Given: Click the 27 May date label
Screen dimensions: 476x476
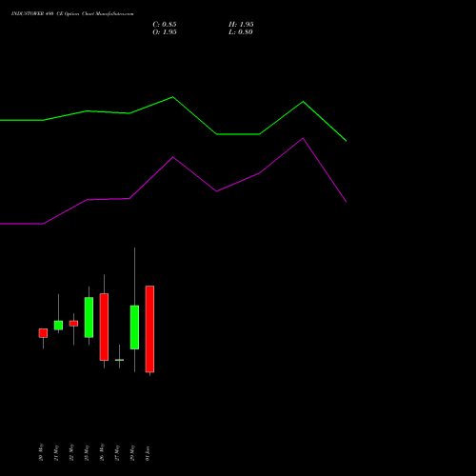Looking at the screenshot, I should pyautogui.click(x=117, y=452).
